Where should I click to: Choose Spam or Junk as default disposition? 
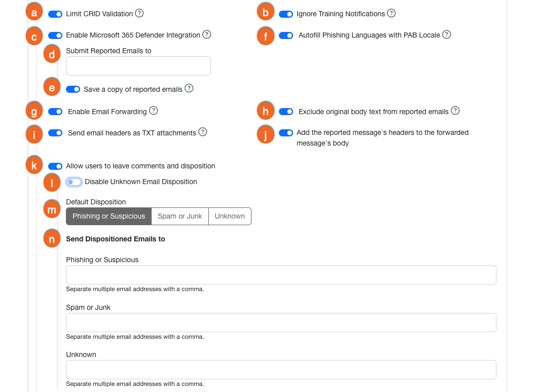180,216
